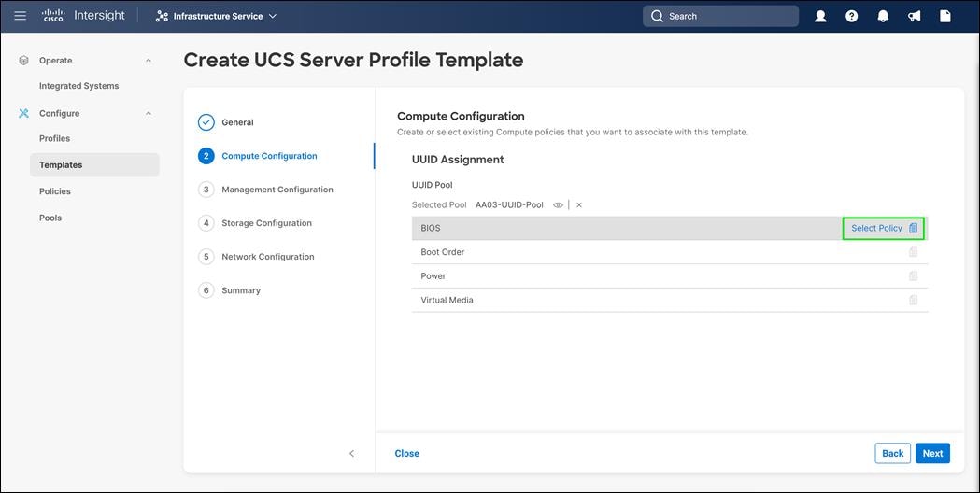Click step number 5 circle

pyautogui.click(x=206, y=257)
